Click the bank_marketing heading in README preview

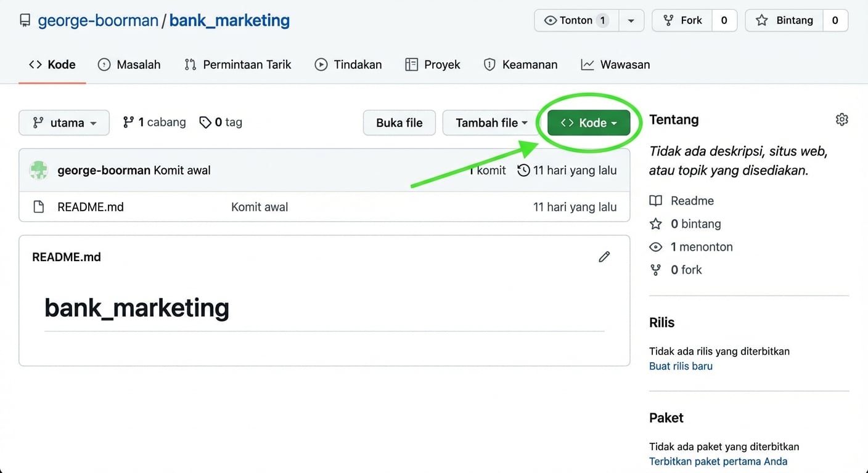coord(137,307)
